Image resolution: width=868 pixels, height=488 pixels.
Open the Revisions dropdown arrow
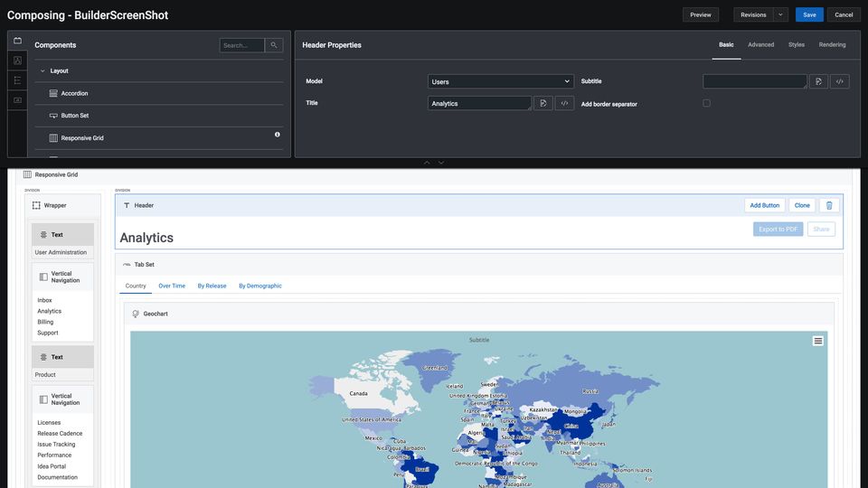pos(780,14)
